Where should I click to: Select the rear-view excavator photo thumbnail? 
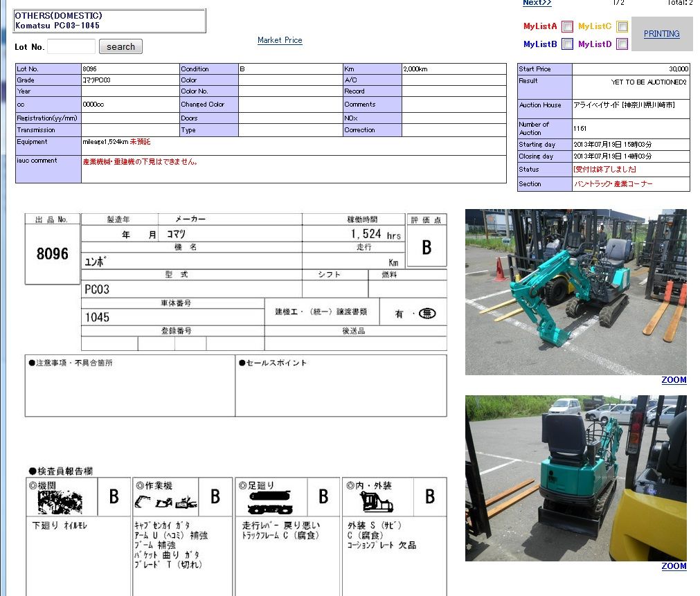pos(575,478)
